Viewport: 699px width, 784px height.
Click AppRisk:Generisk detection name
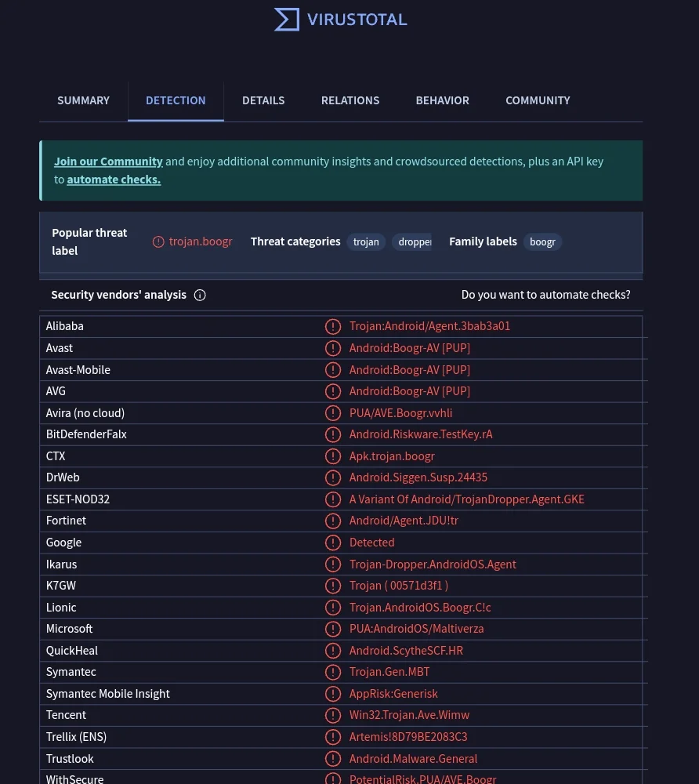[393, 694]
